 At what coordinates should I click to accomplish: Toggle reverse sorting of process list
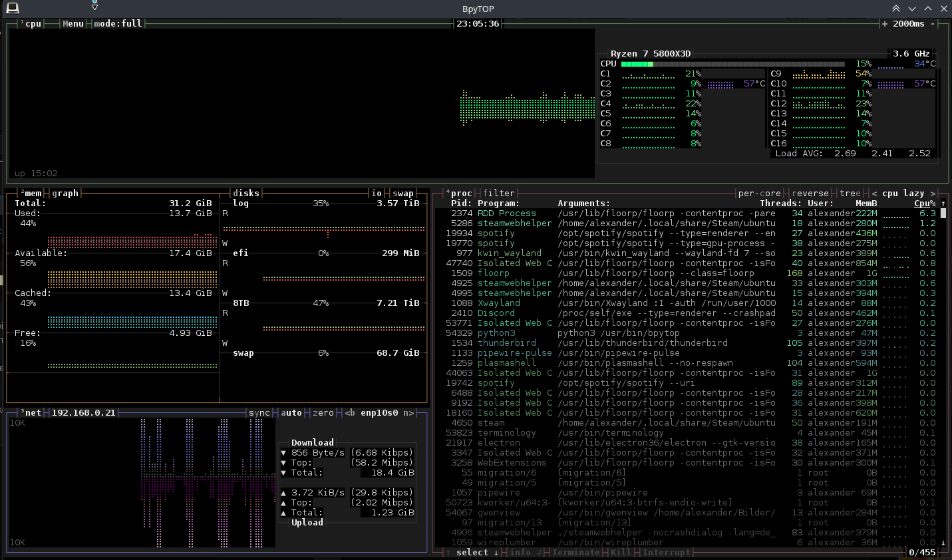810,194
